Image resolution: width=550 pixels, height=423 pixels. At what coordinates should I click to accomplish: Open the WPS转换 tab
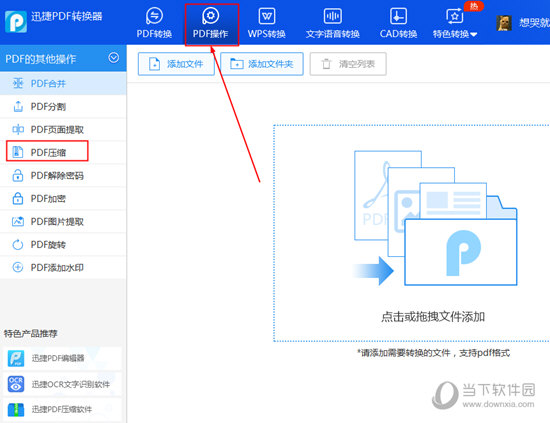coord(267,24)
